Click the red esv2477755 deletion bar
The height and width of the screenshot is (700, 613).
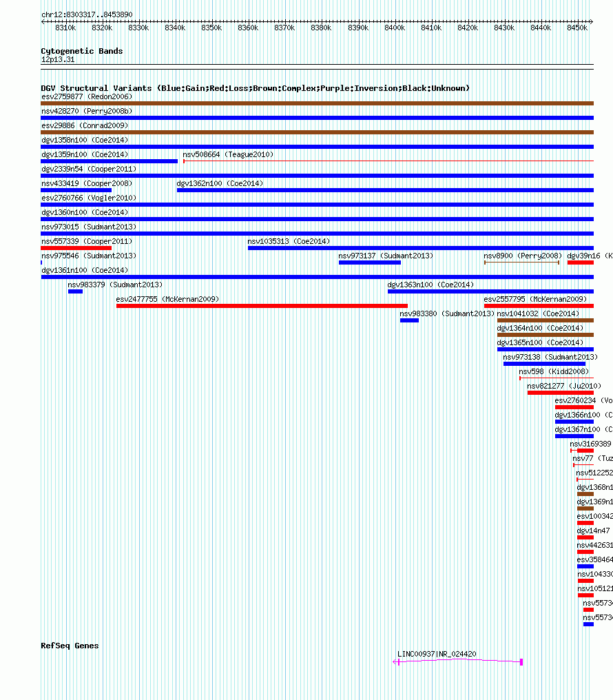tap(262, 306)
